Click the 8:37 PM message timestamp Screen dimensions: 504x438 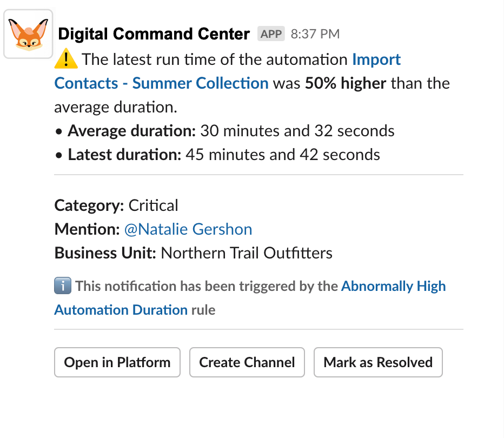click(315, 34)
